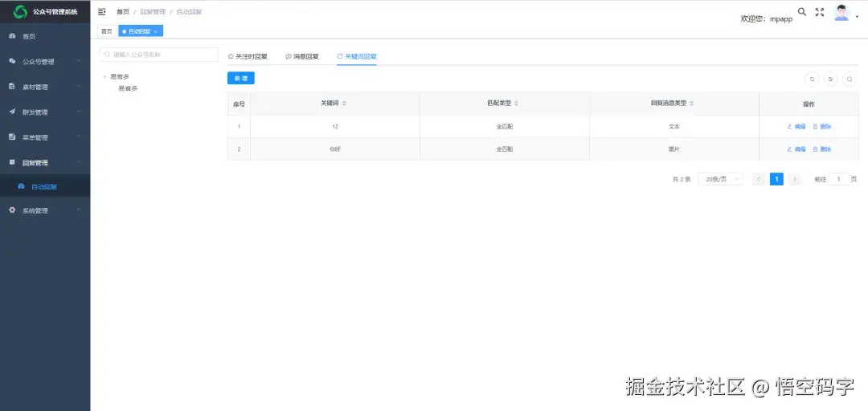Expand 菜单管理 sidebar menu
The width and height of the screenshot is (868, 411).
point(45,138)
